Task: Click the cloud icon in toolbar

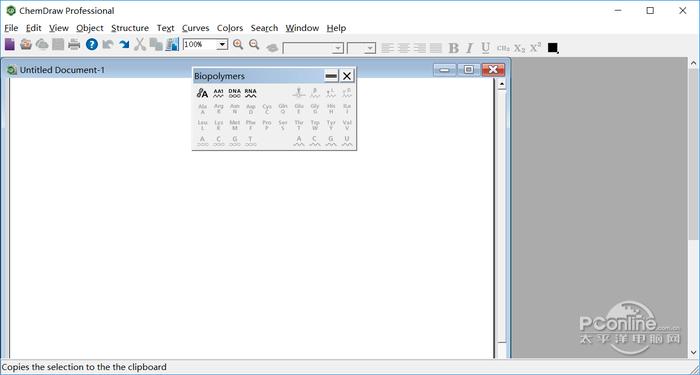Action: pyautogui.click(x=42, y=44)
